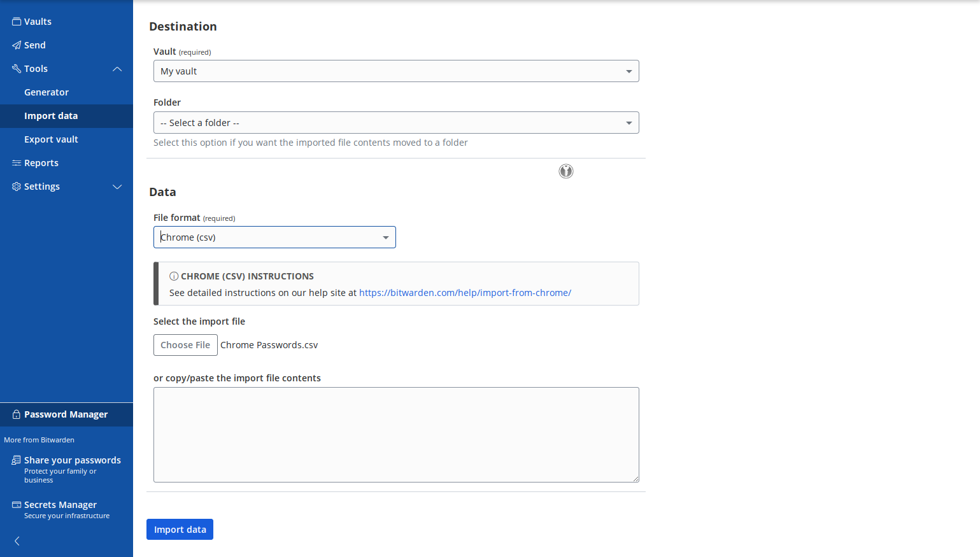This screenshot has height=557, width=980.
Task: Click the Reports sliders icon
Action: click(x=17, y=163)
